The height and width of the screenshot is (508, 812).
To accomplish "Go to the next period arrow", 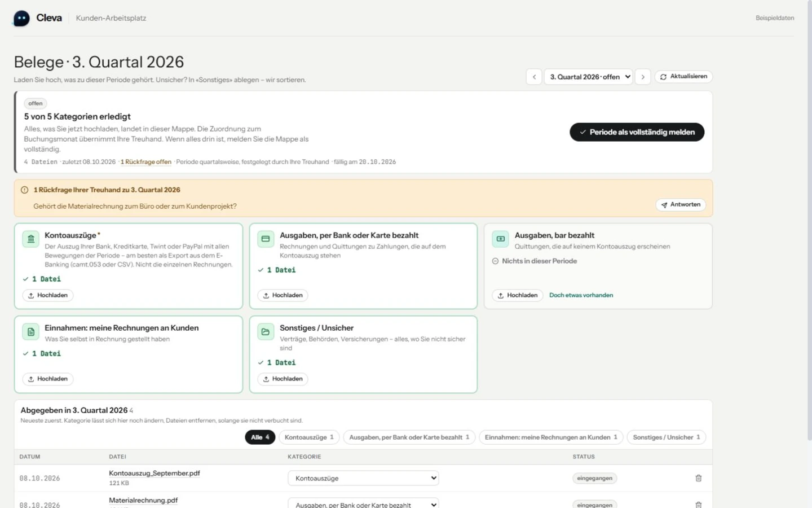I will pos(643,77).
